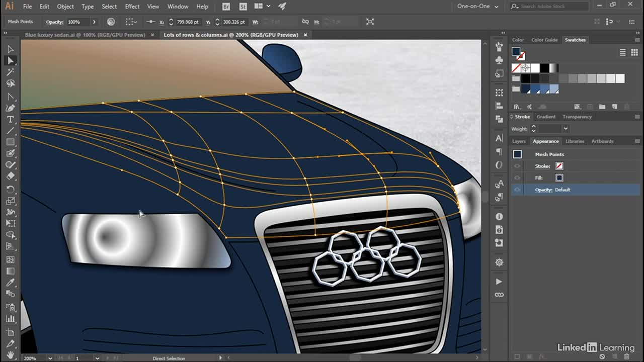The image size is (644, 362).
Task: Click the Fill color swatch in Appearance
Action: pos(559,177)
